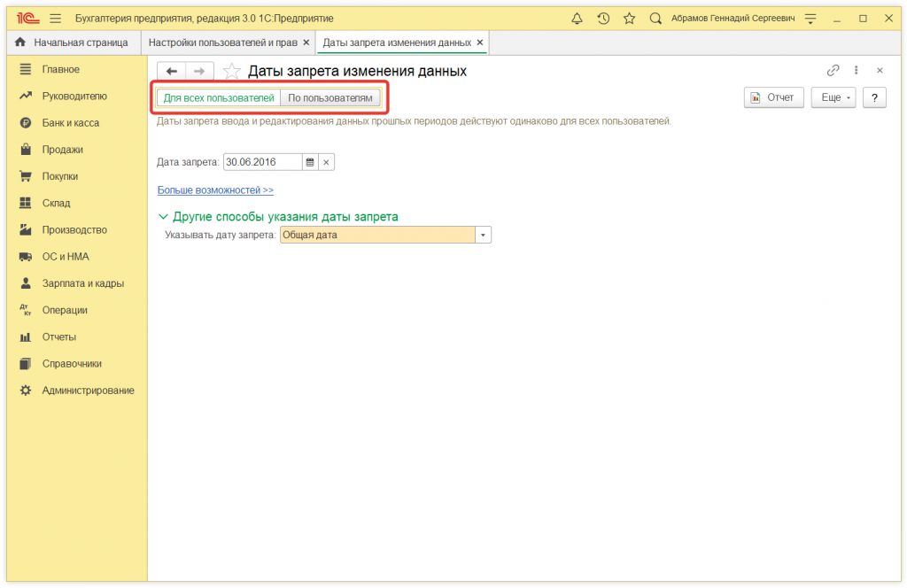This screenshot has height=588, width=907.
Task: Open the 'Еще' dropdown menu
Action: [x=833, y=98]
